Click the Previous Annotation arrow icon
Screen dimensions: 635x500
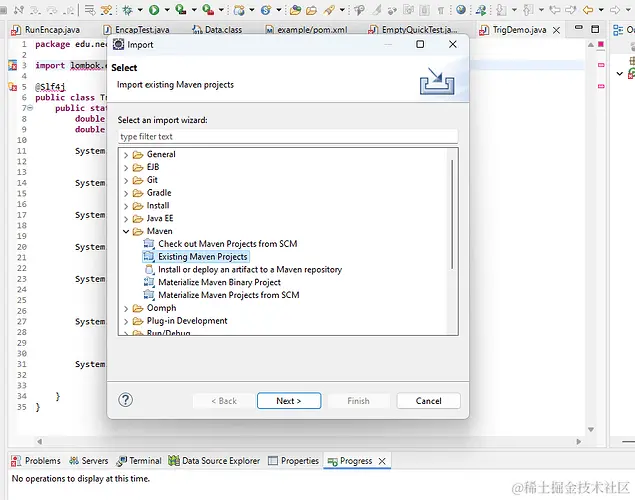[528, 10]
